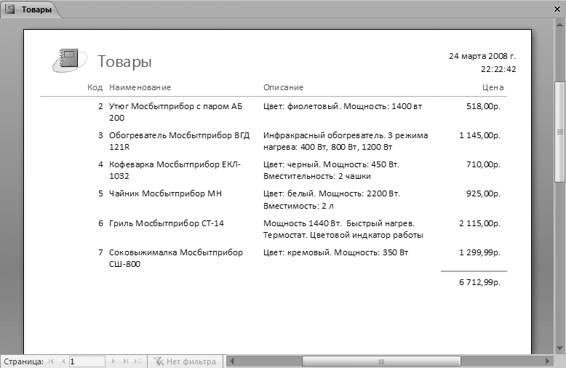Click Утюг Мосбытприбор с паром АБ 200
Viewport: 566px width, 368px height.
point(176,112)
